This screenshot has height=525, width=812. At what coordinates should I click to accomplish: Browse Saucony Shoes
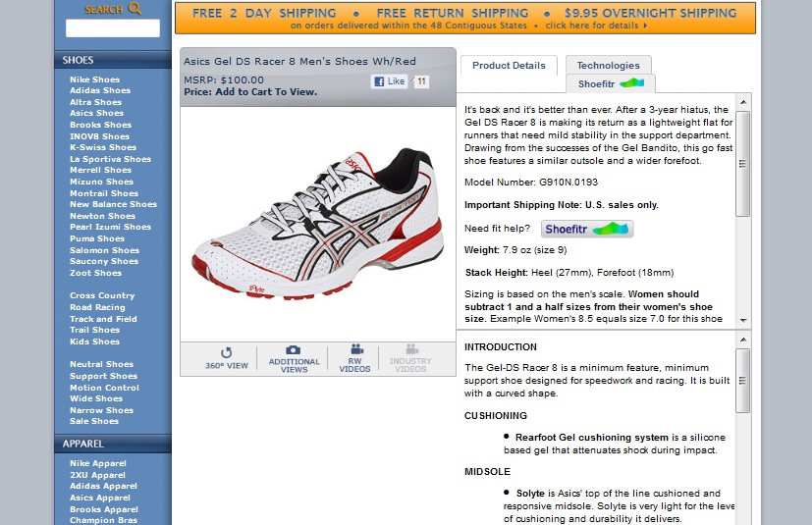pos(104,262)
